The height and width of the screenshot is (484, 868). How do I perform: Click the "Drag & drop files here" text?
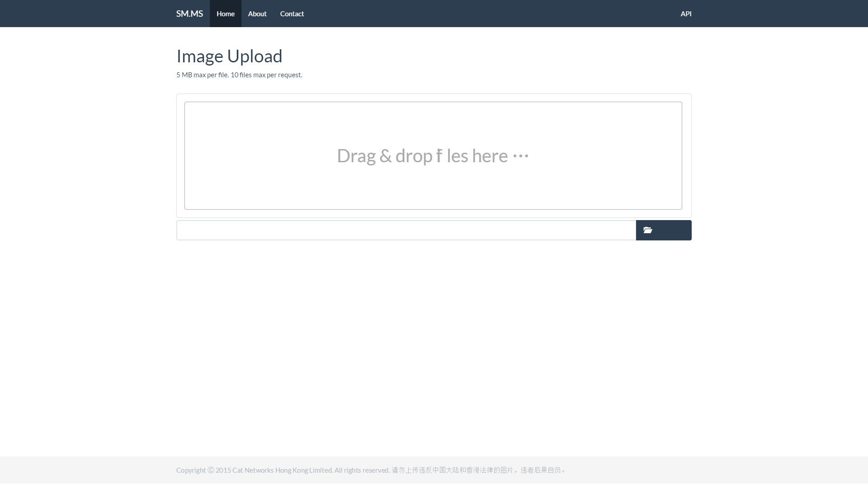click(433, 156)
